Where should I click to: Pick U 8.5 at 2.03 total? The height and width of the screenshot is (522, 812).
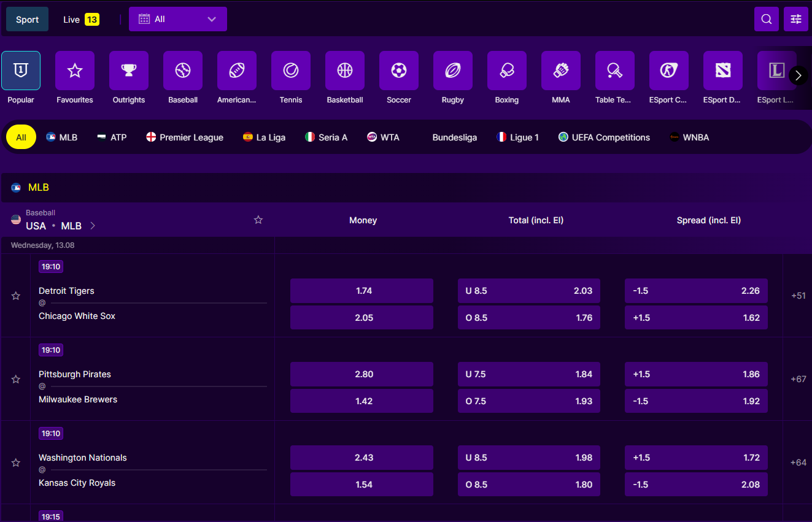tap(529, 291)
